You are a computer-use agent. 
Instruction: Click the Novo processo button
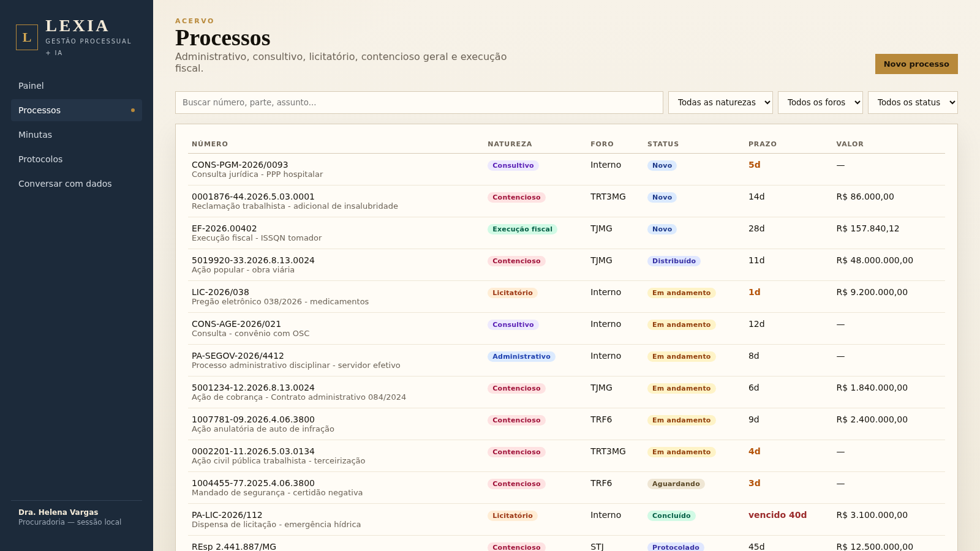(x=916, y=64)
